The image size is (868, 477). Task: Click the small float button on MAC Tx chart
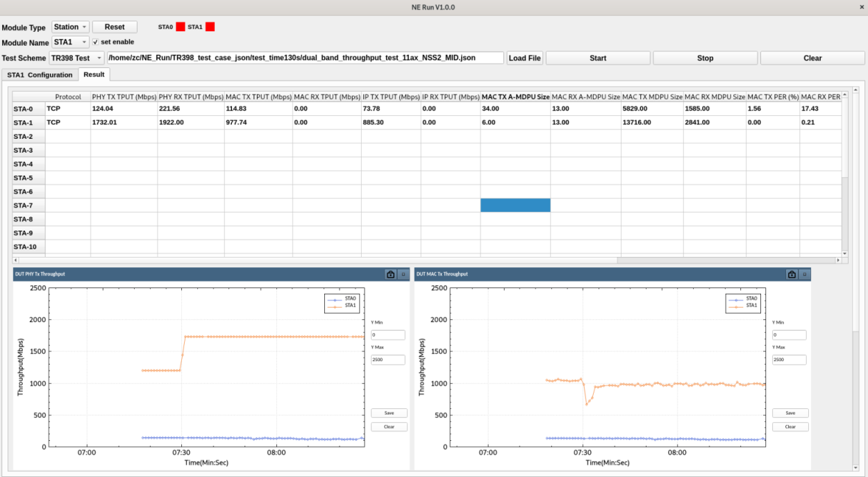click(x=804, y=274)
